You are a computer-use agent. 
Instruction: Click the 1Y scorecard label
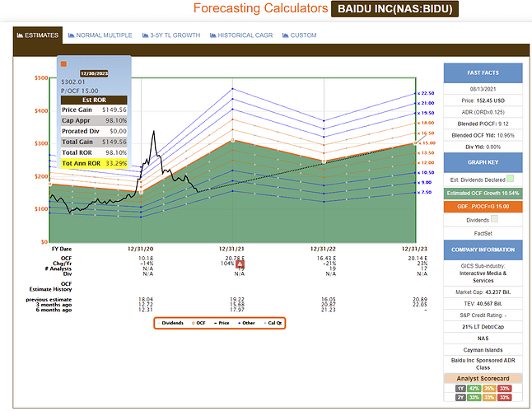460,389
